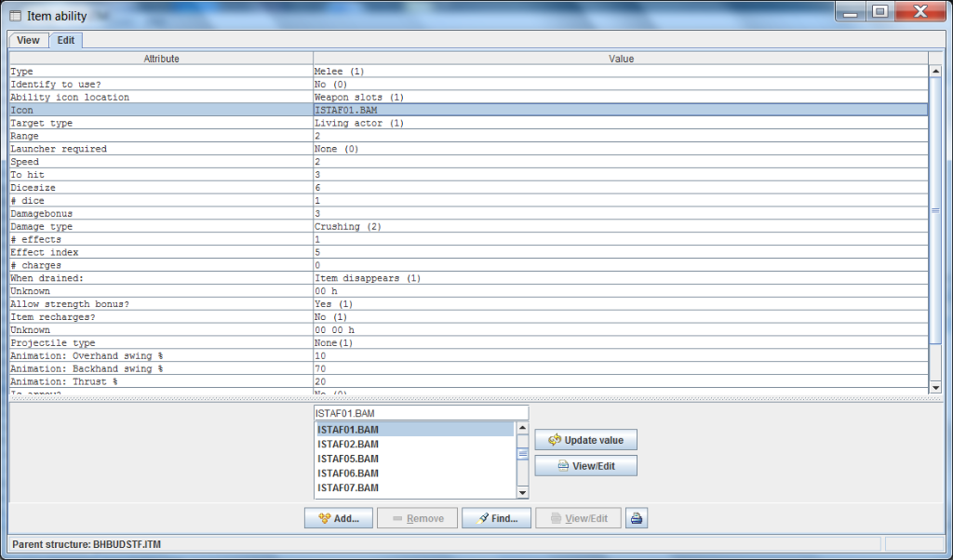Screen dimensions: 953x560
Task: Select ISTAF02.BAM in the list
Action: (x=348, y=445)
